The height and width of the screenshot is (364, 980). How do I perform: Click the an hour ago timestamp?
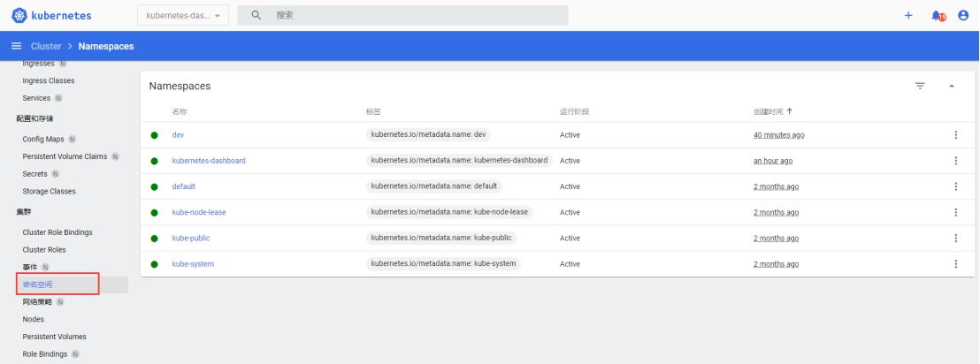click(773, 161)
